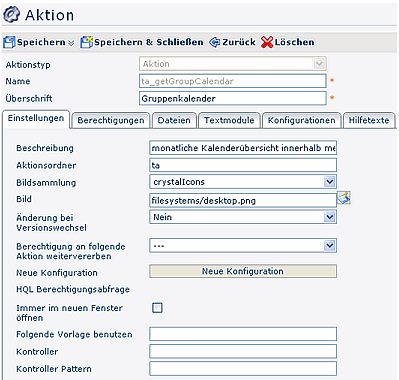Click the Zurück arrow icon
Screen dimensions: 399x380
(215, 42)
